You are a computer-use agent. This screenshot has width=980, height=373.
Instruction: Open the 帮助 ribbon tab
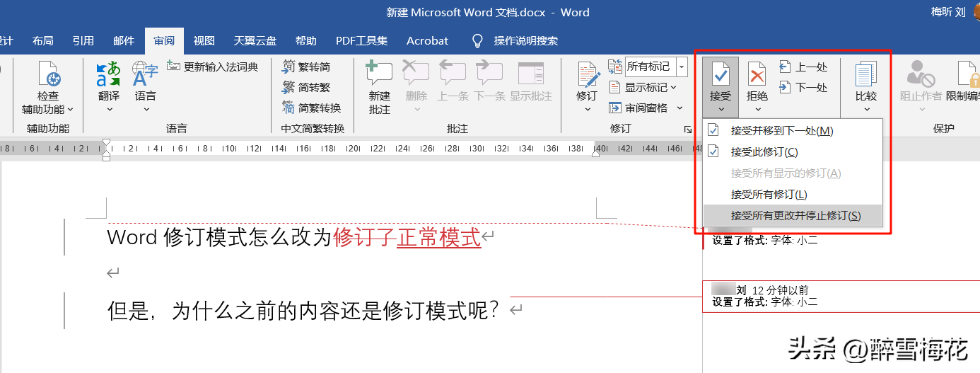click(x=306, y=41)
